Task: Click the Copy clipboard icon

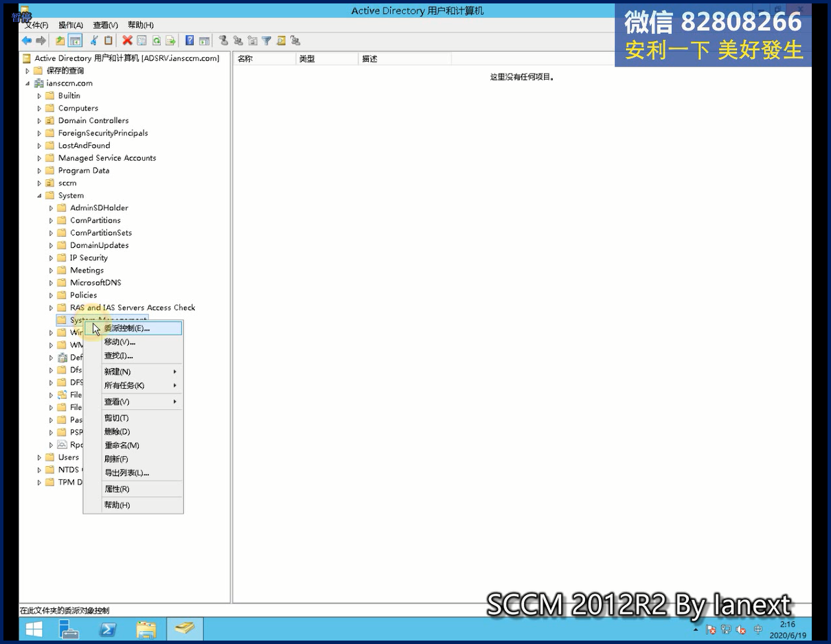Action: coord(108,41)
